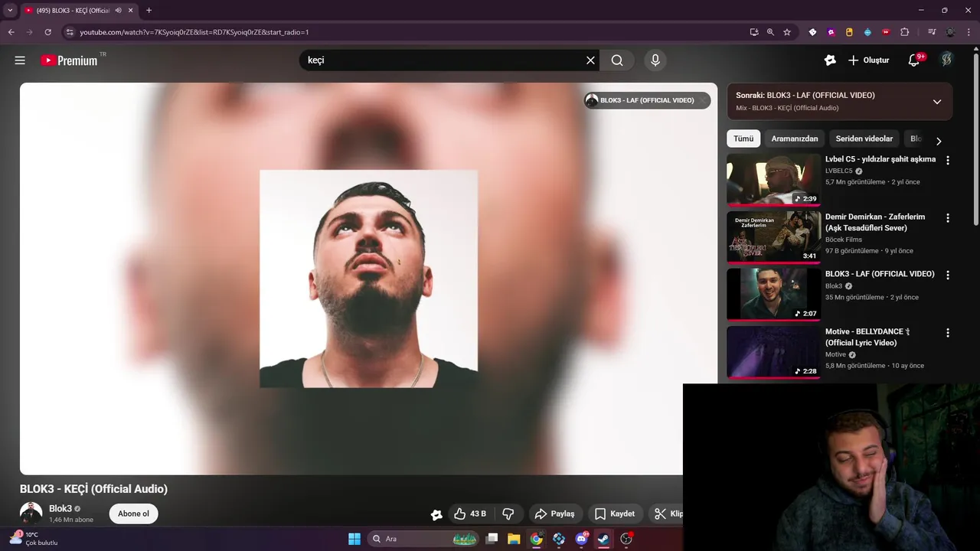
Task: Open a new browser tab
Action: [x=149, y=11]
